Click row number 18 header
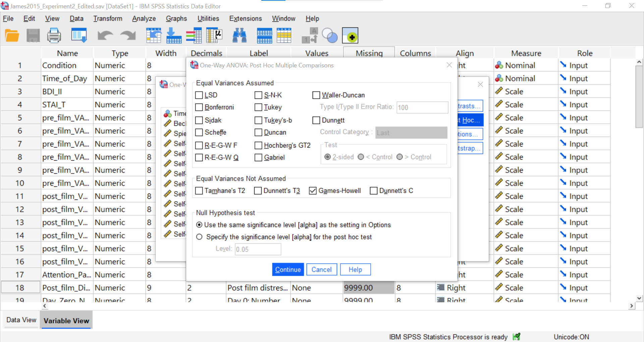The height and width of the screenshot is (342, 644). click(20, 288)
